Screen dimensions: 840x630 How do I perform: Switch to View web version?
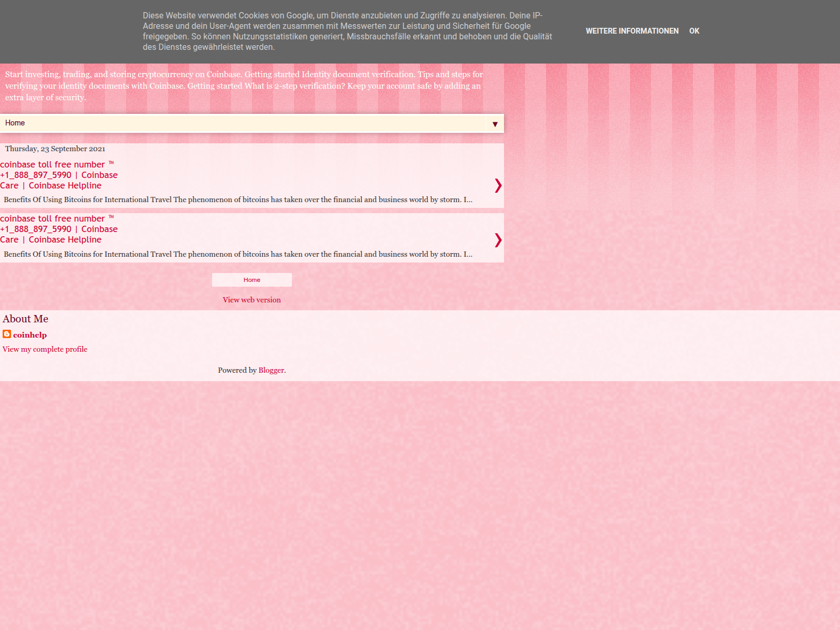click(x=251, y=300)
